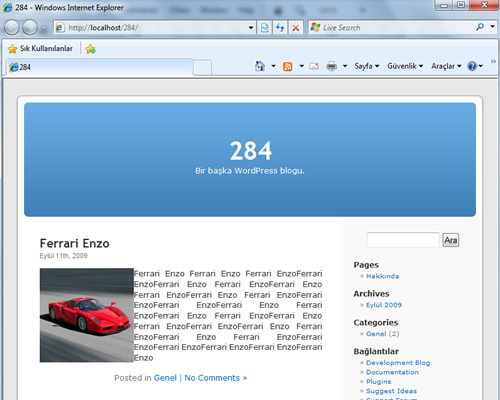Open the Eylül 2009 archive link
This screenshot has height=400, width=500.
point(384,305)
